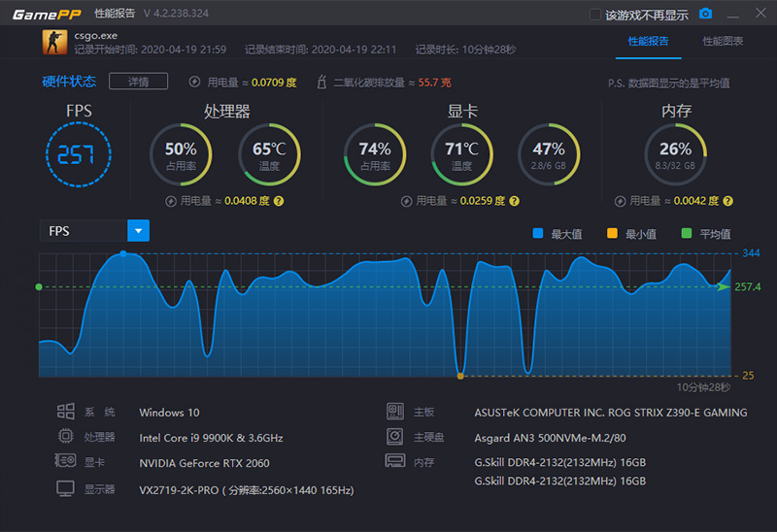Click the graphics card icon
This screenshot has width=777, height=532.
(65, 461)
